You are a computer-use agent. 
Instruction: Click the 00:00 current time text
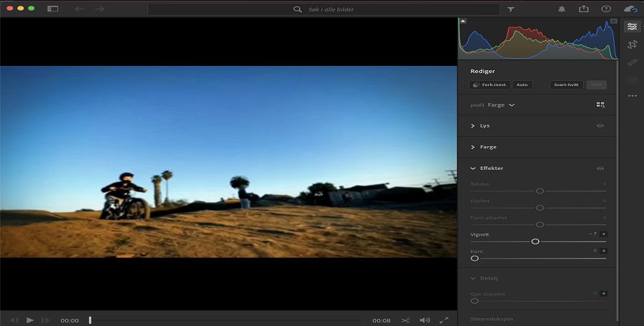(x=69, y=320)
